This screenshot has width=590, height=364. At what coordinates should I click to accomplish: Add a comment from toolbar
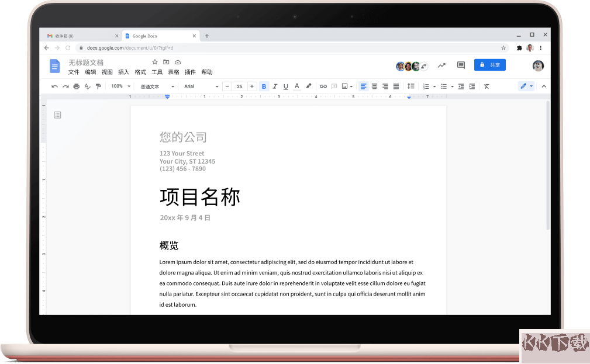334,86
